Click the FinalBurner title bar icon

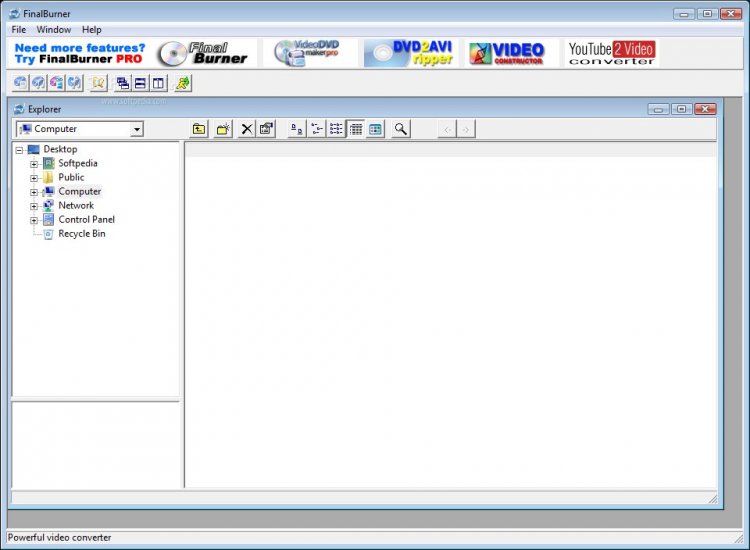tap(15, 14)
